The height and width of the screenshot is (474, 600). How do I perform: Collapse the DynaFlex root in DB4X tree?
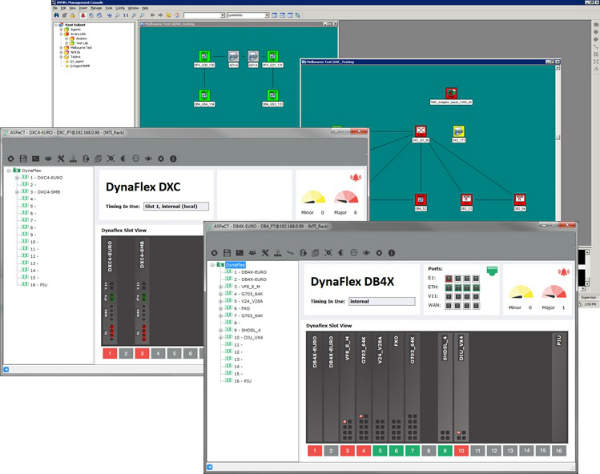tap(211, 266)
